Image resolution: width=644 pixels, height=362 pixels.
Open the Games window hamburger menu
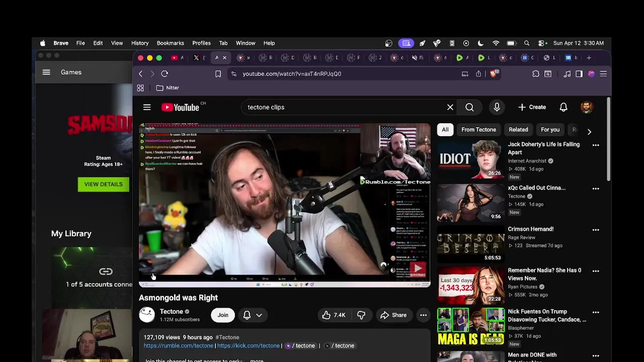[46, 72]
